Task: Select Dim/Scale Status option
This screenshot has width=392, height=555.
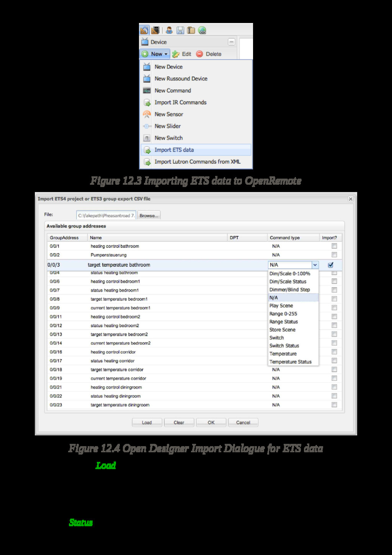Action: (x=293, y=282)
